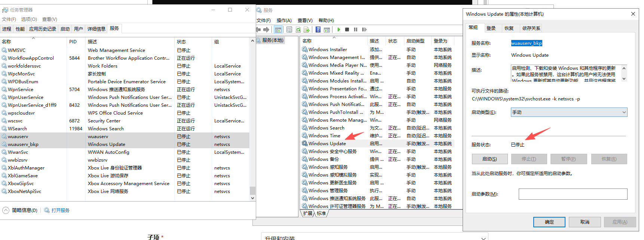Screen dimensions: 644x240
Task: Select the wuauserv row in Task Manager
Action: pyautogui.click(x=125, y=136)
